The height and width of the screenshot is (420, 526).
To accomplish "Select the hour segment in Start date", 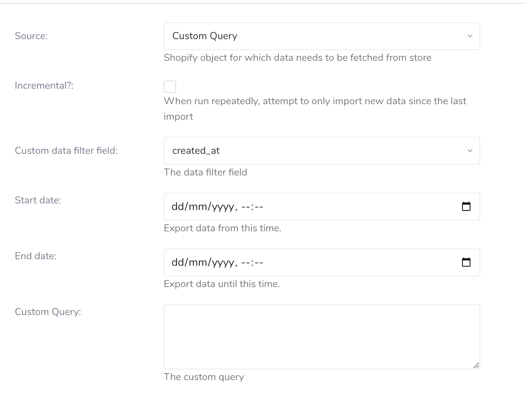I will point(245,207).
